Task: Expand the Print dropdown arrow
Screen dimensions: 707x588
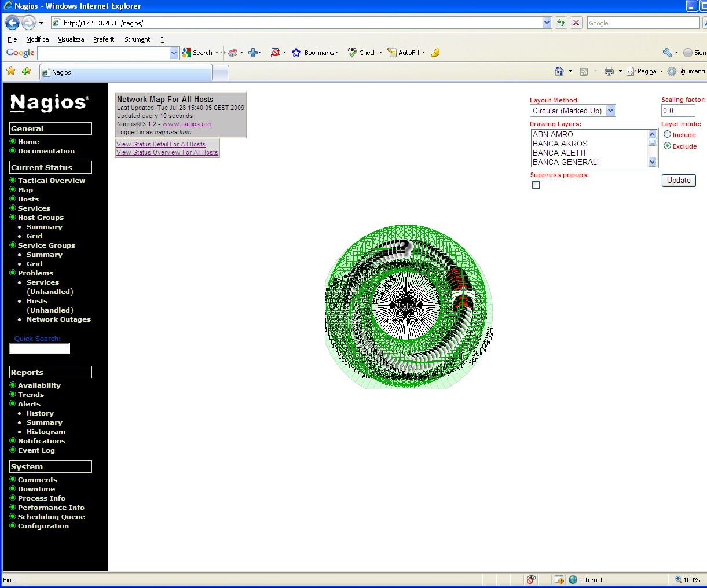Action: coord(620,72)
